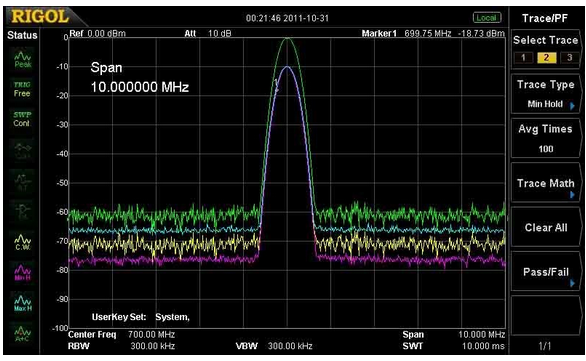Click the Trace/PF menu title
Screen dimensions: 586x361
(545, 18)
